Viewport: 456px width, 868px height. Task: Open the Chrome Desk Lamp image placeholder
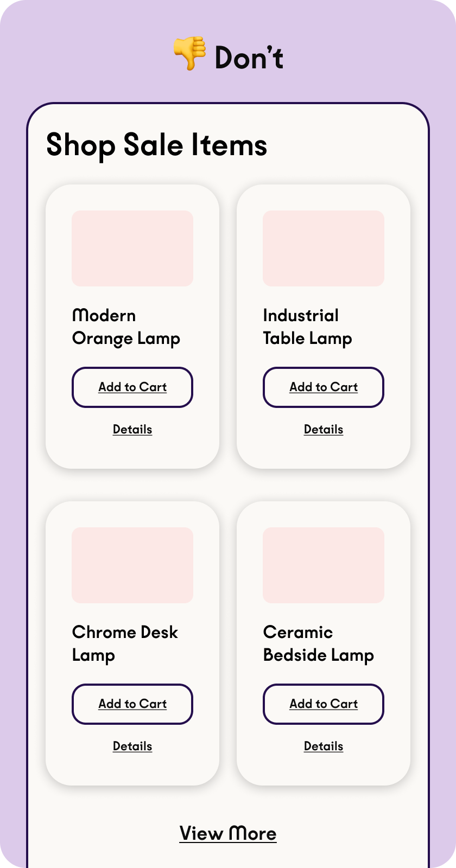pyautogui.click(x=132, y=565)
